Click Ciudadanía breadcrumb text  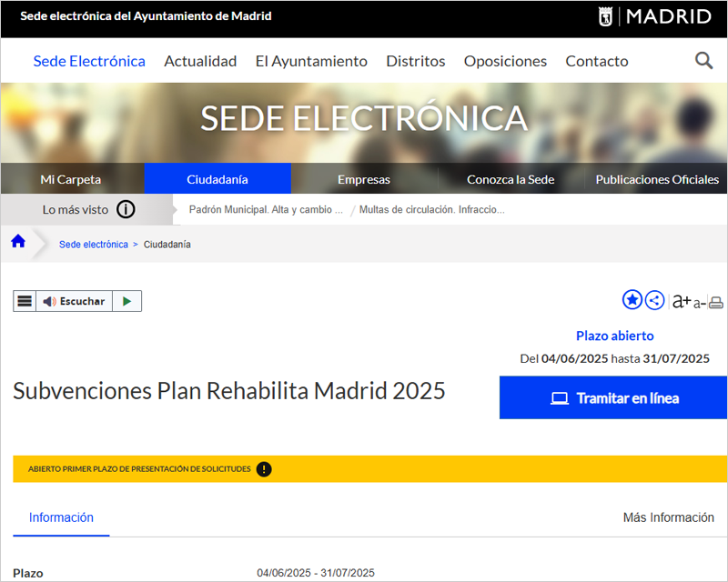tap(167, 245)
